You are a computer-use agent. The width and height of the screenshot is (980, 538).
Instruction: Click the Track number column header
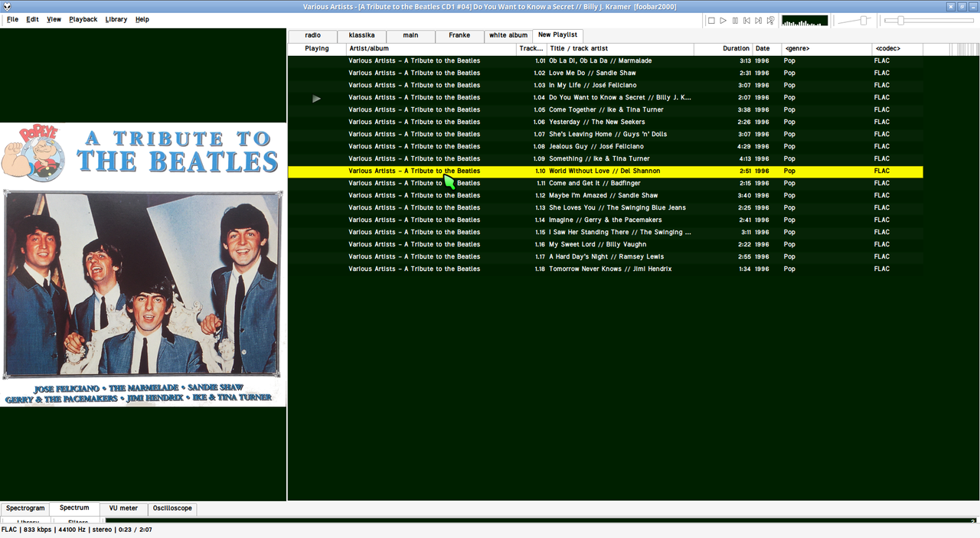(531, 49)
